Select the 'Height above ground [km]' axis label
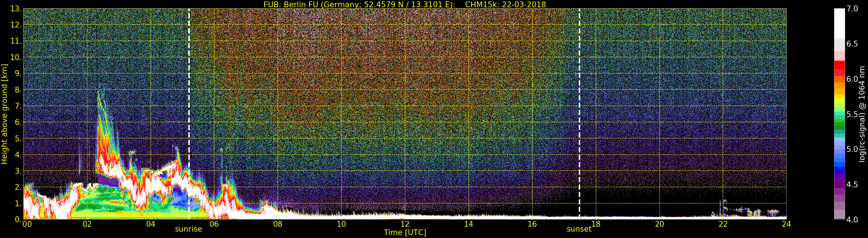This screenshot has width=868, height=238. point(4,114)
